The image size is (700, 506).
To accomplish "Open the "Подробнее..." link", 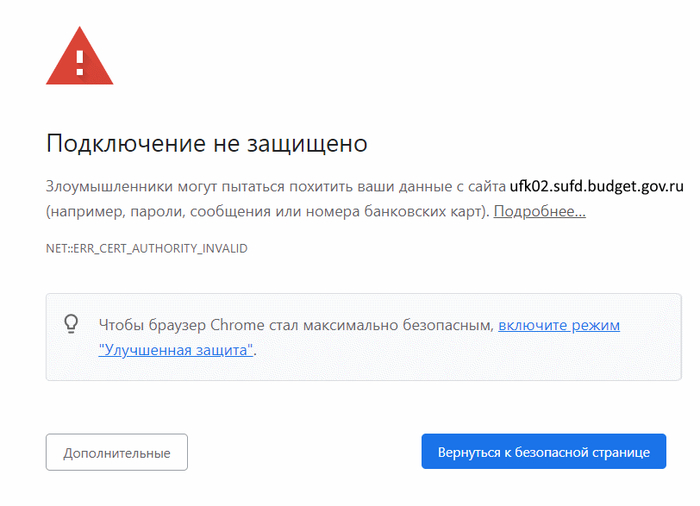I will coord(539,211).
